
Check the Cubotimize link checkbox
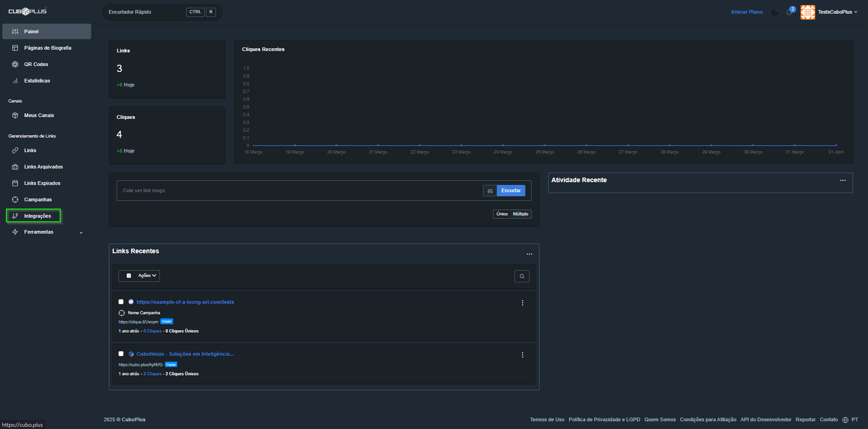tap(121, 353)
